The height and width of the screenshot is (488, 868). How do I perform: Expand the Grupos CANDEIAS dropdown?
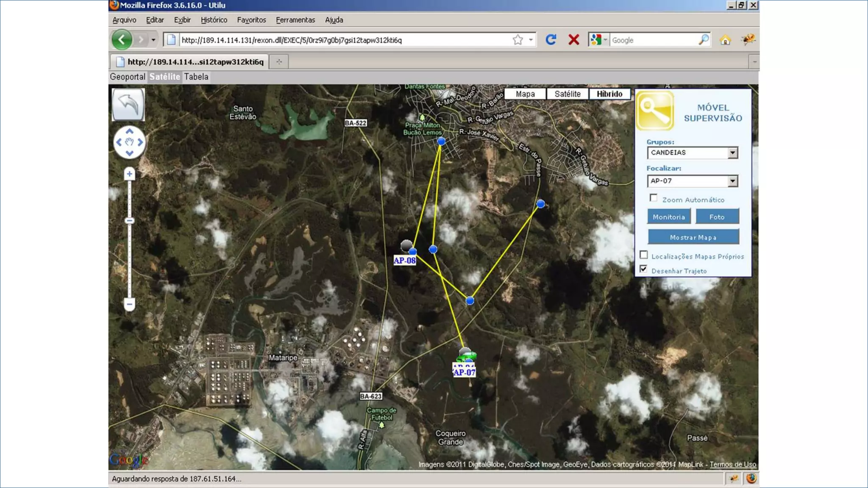pyautogui.click(x=732, y=153)
